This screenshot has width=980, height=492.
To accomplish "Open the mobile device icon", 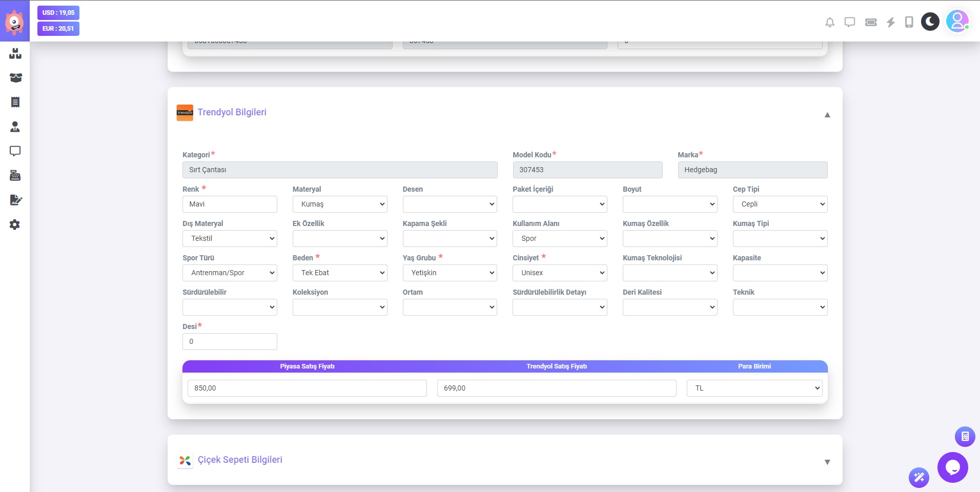I will [909, 22].
